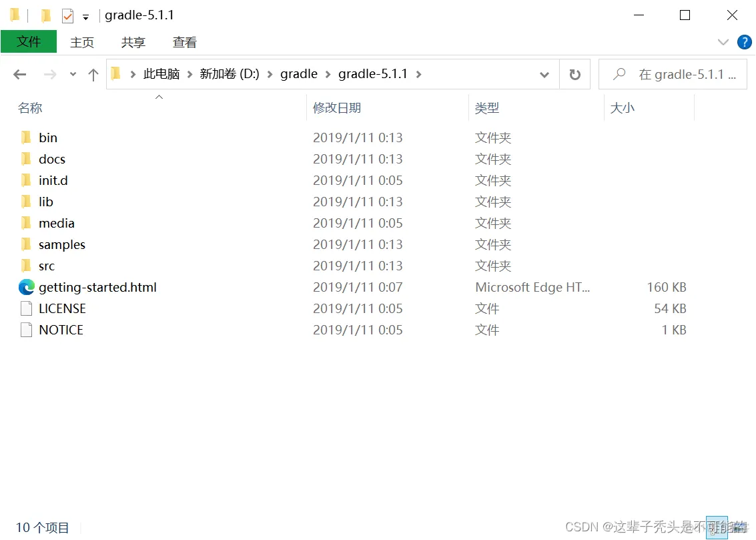The width and height of the screenshot is (756, 540).
Task: Go back with the left arrow
Action: click(20, 74)
